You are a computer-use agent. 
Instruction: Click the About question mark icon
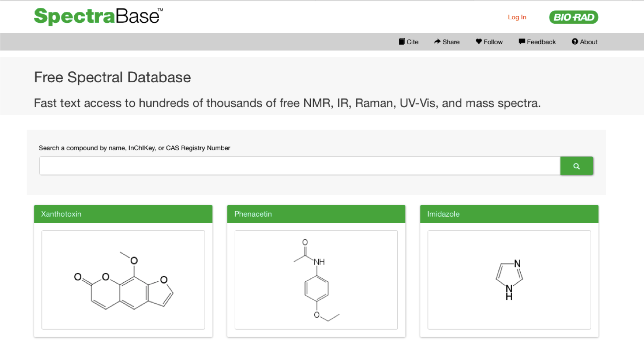click(574, 41)
